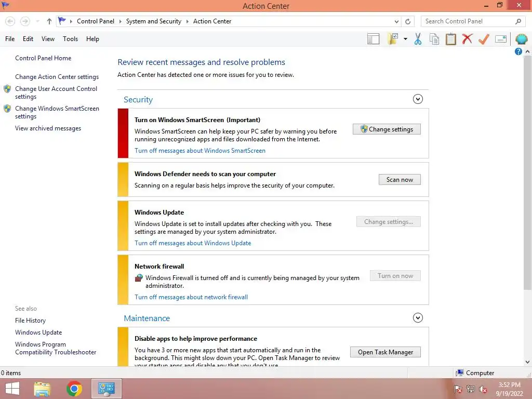Screen dimensions: 532x399
Task: Click the network tray icon
Action: pyautogui.click(x=471, y=389)
